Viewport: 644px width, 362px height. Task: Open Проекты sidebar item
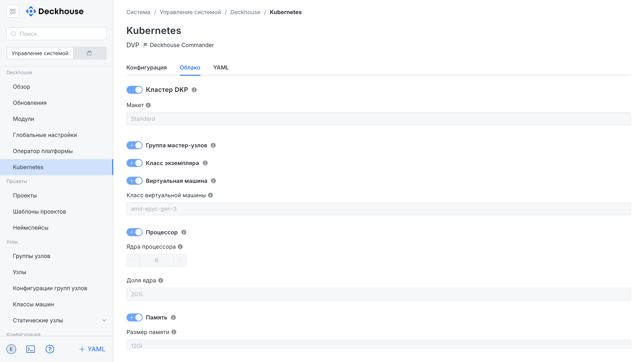(56, 196)
